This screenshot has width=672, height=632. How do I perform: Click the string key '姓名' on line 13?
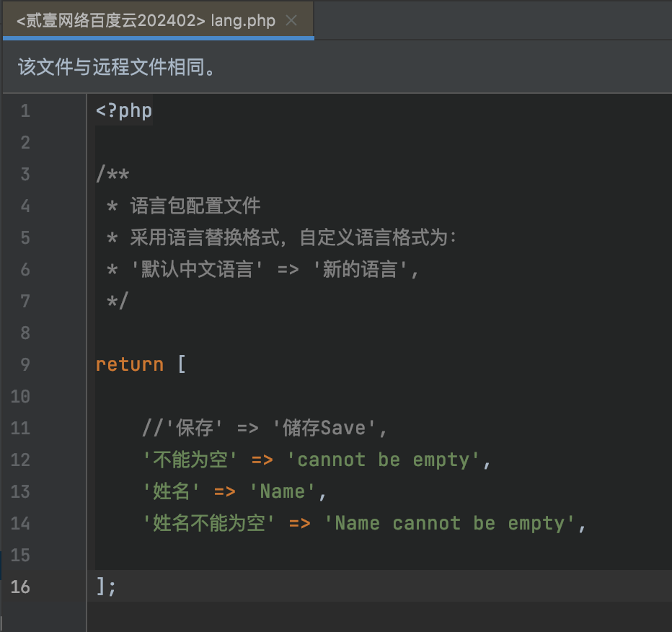(x=171, y=491)
